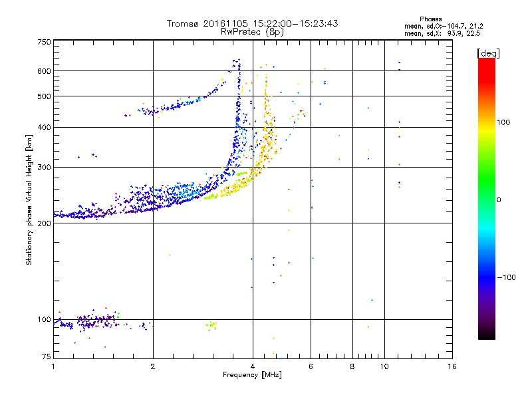This screenshot has width=532, height=399.
Task: Click the rainbow phase colorbar
Action: (x=487, y=198)
